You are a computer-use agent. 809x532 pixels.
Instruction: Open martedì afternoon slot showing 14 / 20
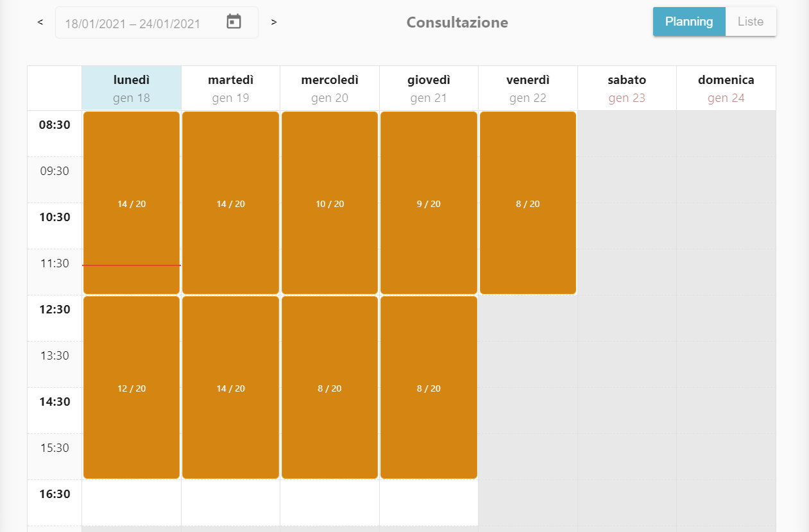pos(230,388)
